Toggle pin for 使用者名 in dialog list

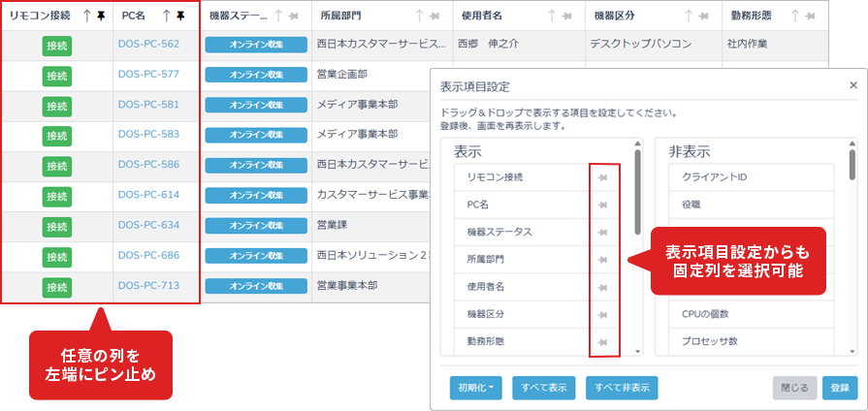tap(603, 287)
